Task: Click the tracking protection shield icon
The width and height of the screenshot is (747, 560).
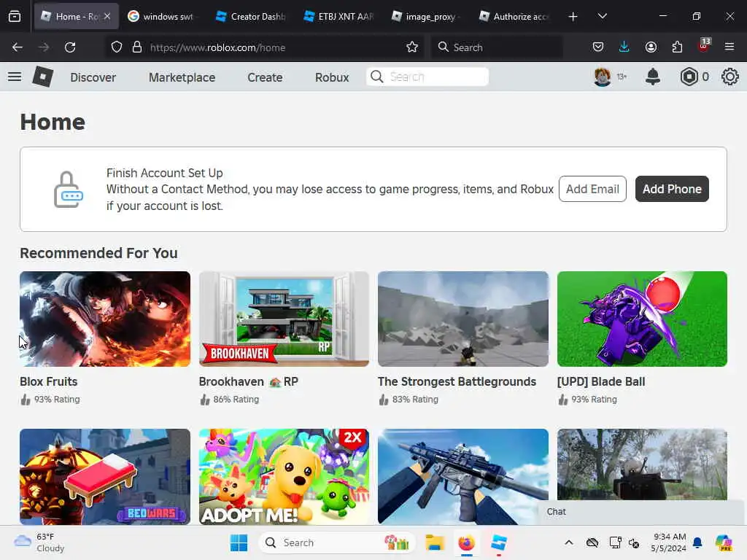Action: coord(117,47)
